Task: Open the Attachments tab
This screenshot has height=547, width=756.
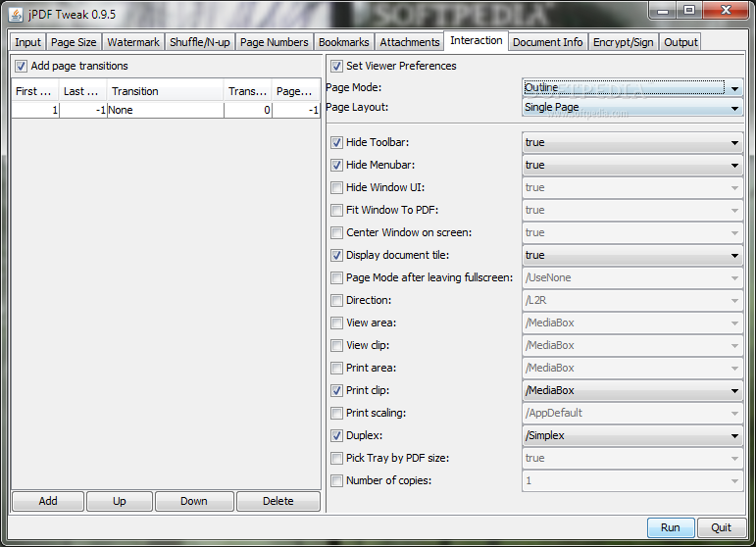Action: [x=409, y=42]
